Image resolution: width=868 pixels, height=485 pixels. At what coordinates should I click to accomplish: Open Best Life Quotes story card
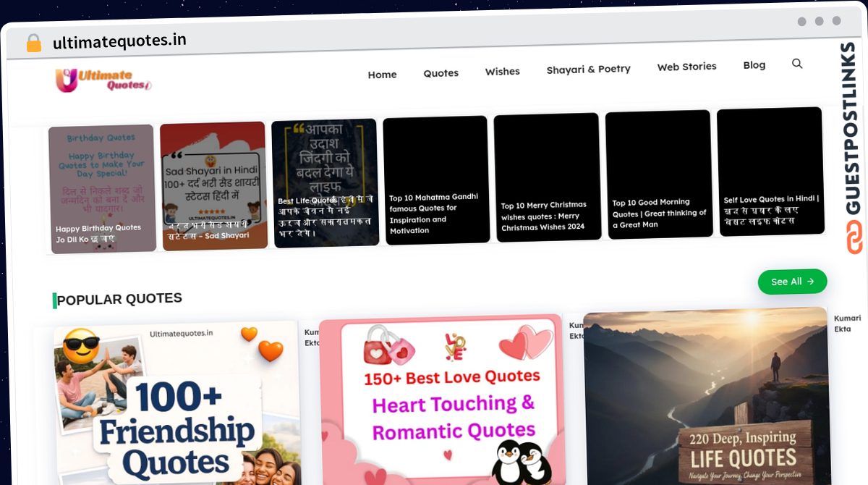coord(325,183)
